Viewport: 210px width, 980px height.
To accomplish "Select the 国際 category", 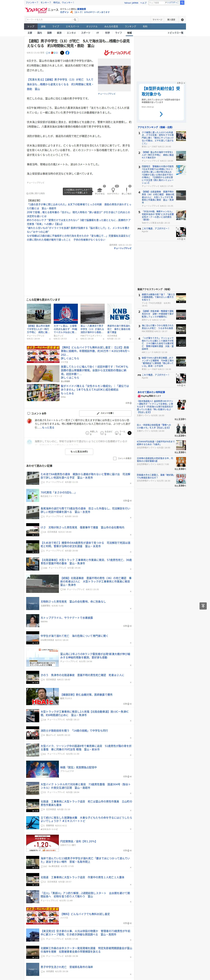I will tap(49, 33).
